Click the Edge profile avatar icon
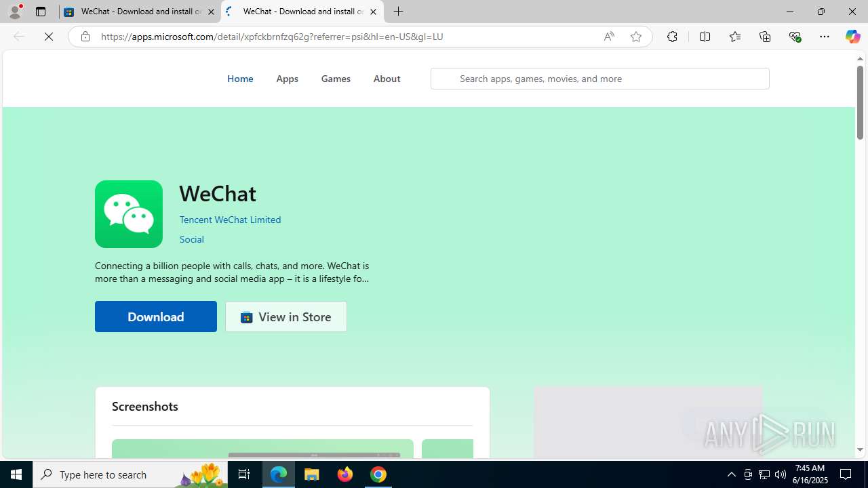Viewport: 868px width, 488px height. [15, 12]
